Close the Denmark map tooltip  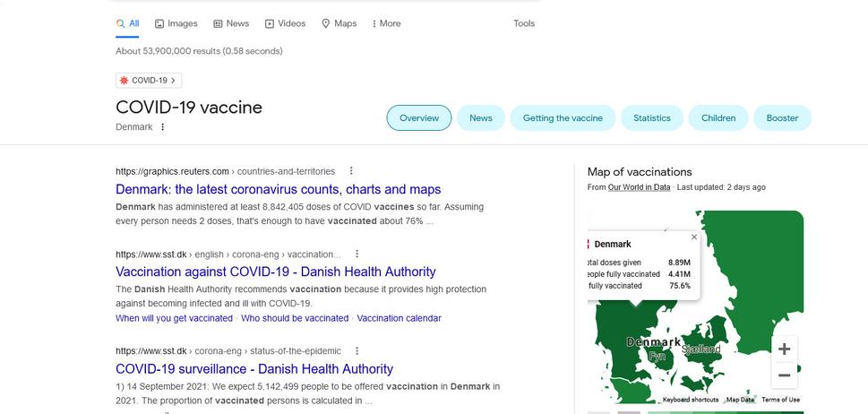pyautogui.click(x=694, y=237)
